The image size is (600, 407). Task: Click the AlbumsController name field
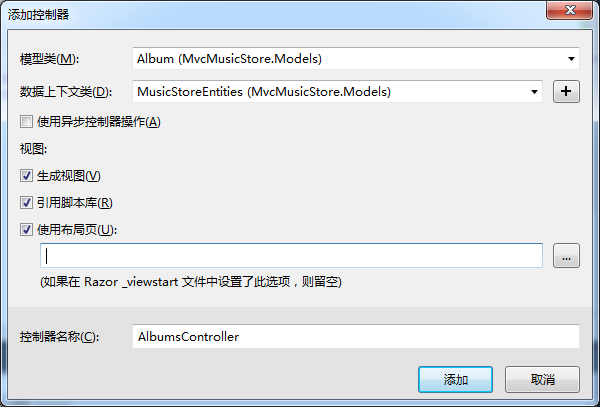tap(356, 337)
